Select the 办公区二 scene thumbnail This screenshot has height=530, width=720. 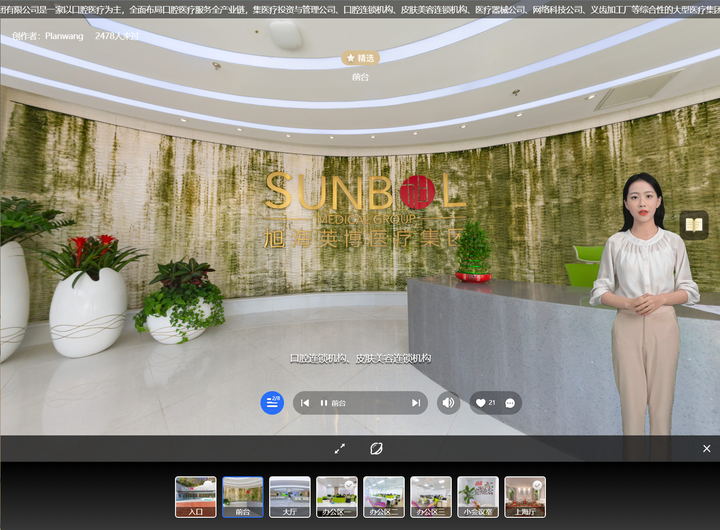click(x=384, y=497)
